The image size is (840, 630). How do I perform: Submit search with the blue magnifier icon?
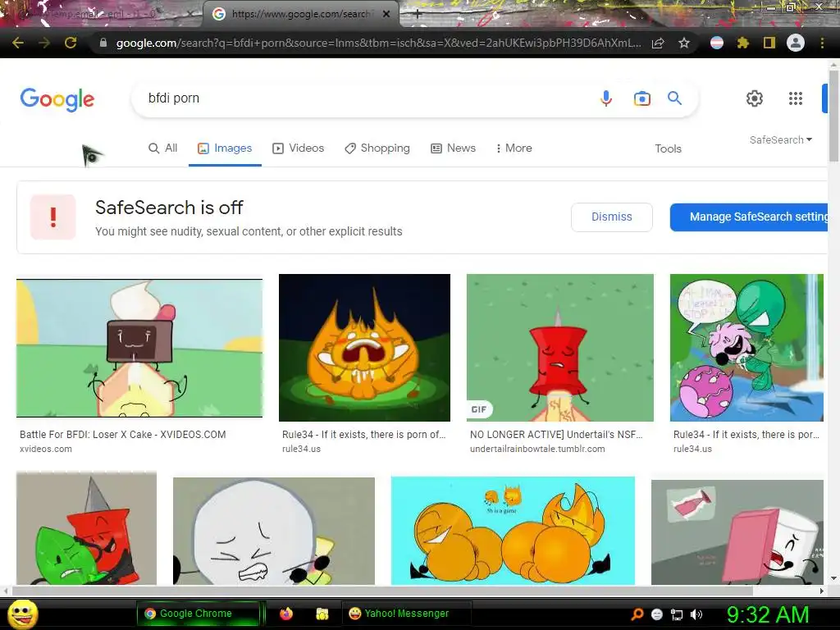coord(674,98)
